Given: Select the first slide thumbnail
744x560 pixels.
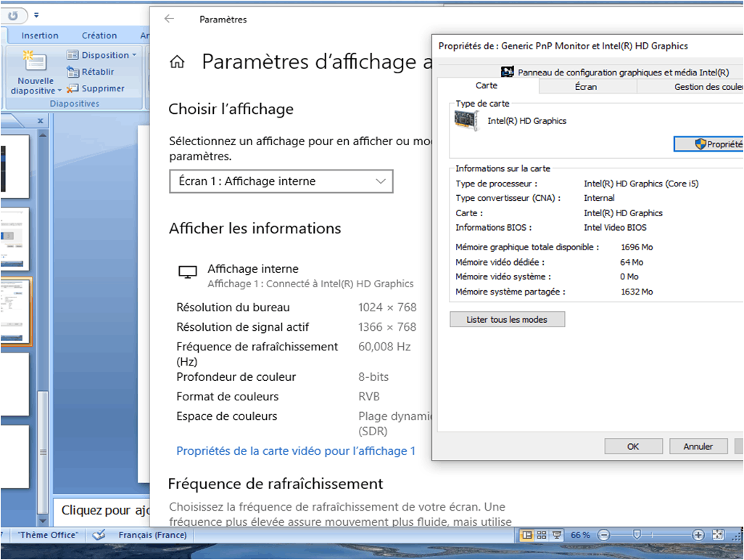Looking at the screenshot, I should (x=15, y=166).
